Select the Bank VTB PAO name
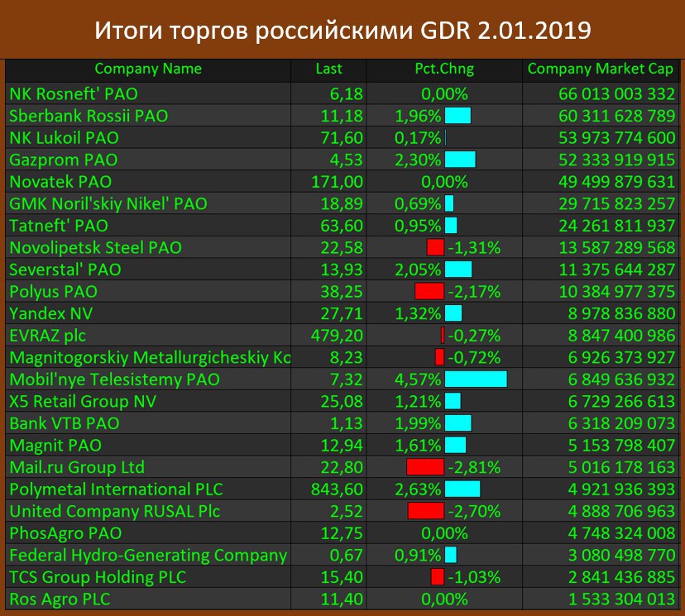Image resolution: width=685 pixels, height=616 pixels. (65, 423)
